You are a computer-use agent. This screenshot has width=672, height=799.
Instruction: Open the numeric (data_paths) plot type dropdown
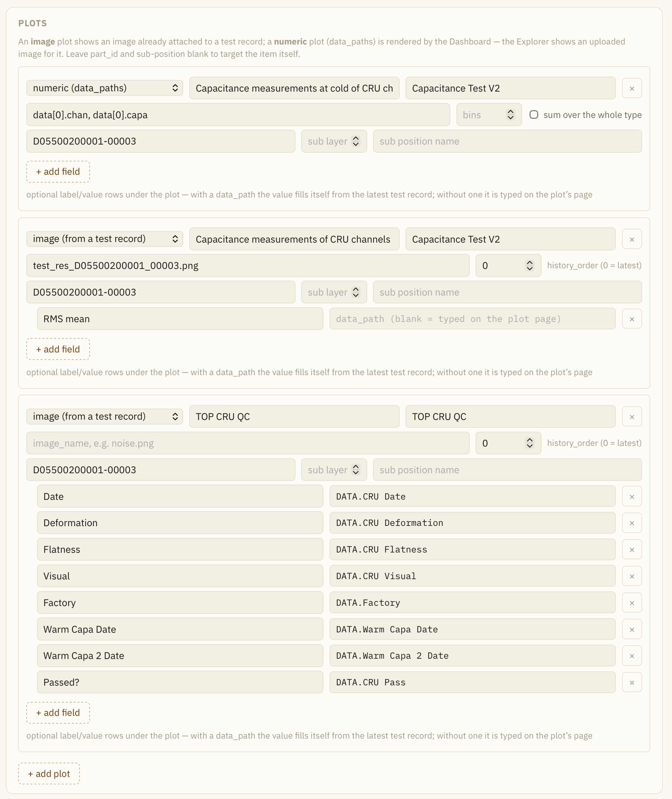coord(105,88)
